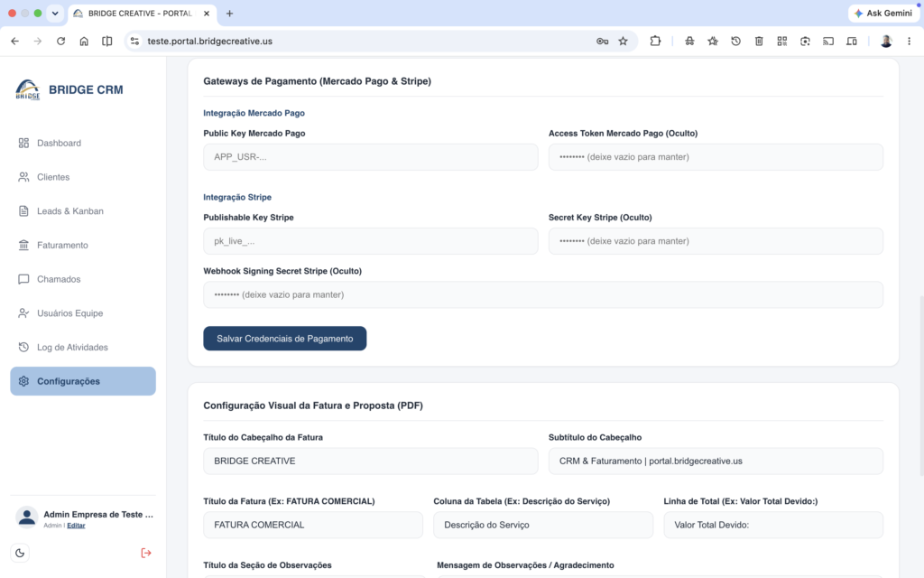Screen dimensions: 924x578
Task: Open Faturamento in the sidebar
Action: (83, 245)
